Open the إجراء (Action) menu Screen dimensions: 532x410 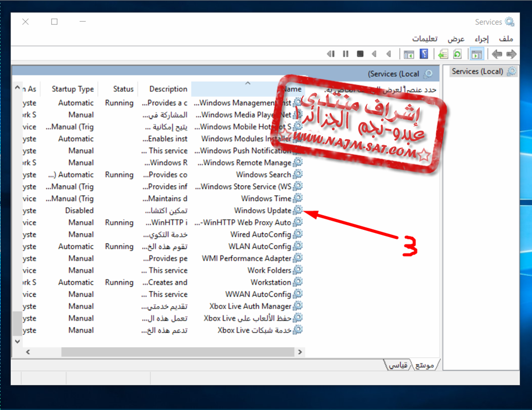(480, 39)
